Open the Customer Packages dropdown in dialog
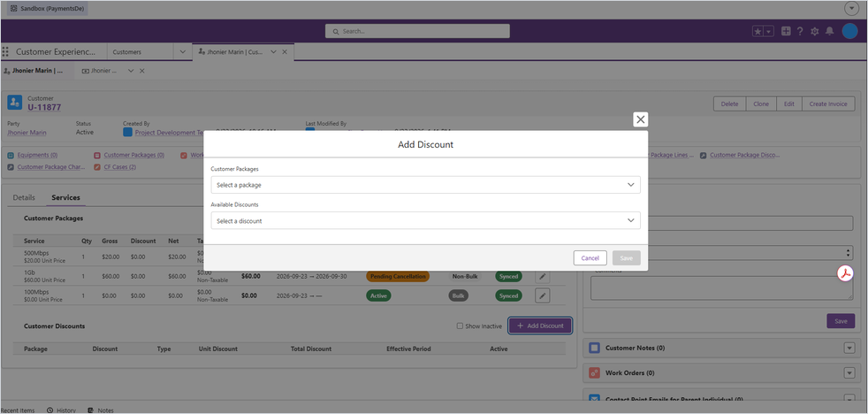This screenshot has height=414, width=868. tap(425, 185)
